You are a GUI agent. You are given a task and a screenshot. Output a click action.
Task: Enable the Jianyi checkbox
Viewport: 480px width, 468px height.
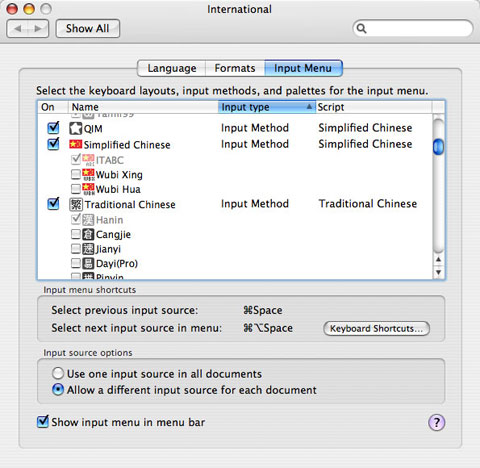pos(76,248)
